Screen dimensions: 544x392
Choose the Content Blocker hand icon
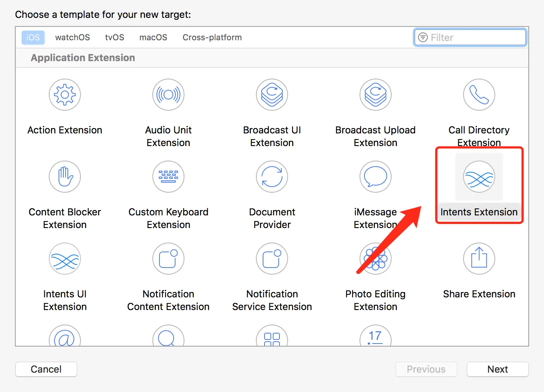pyautogui.click(x=65, y=177)
